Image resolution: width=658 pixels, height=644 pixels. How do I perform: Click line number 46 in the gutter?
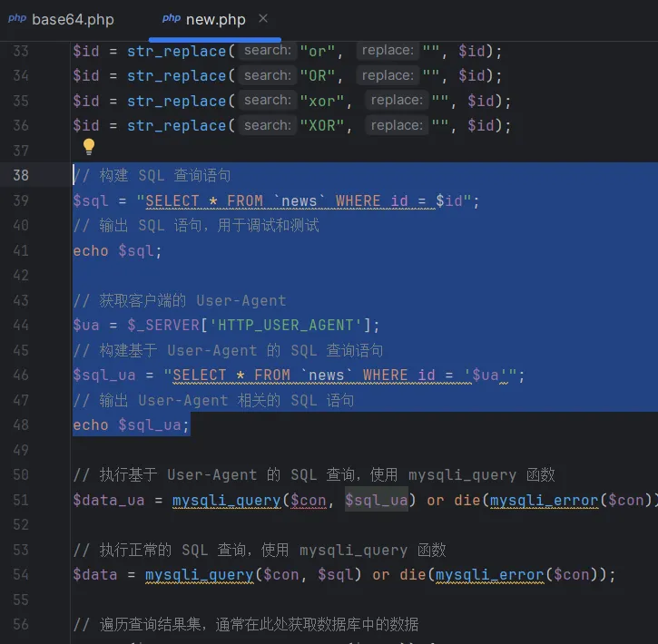[21, 376]
